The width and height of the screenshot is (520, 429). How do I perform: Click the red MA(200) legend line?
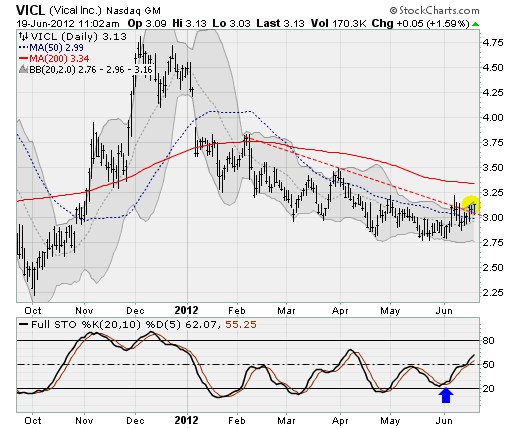24,58
